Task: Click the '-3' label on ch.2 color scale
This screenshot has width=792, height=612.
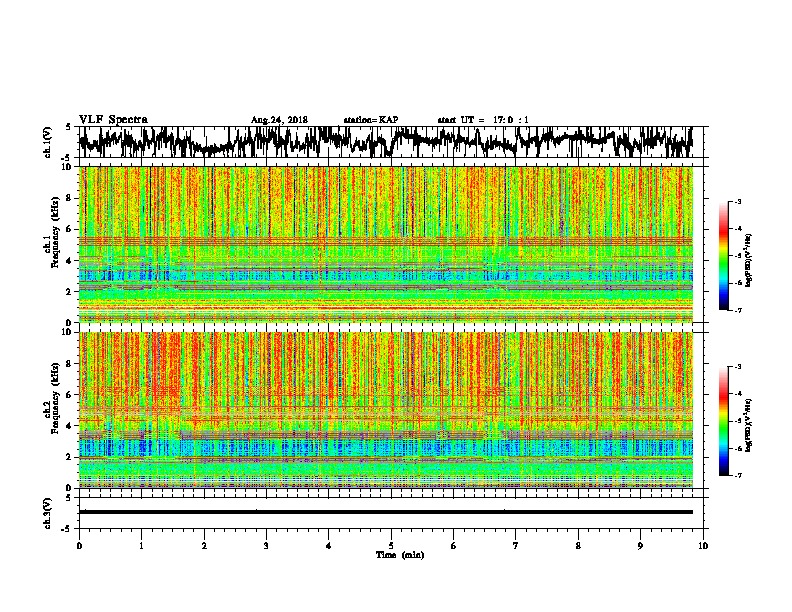Action: [x=738, y=367]
